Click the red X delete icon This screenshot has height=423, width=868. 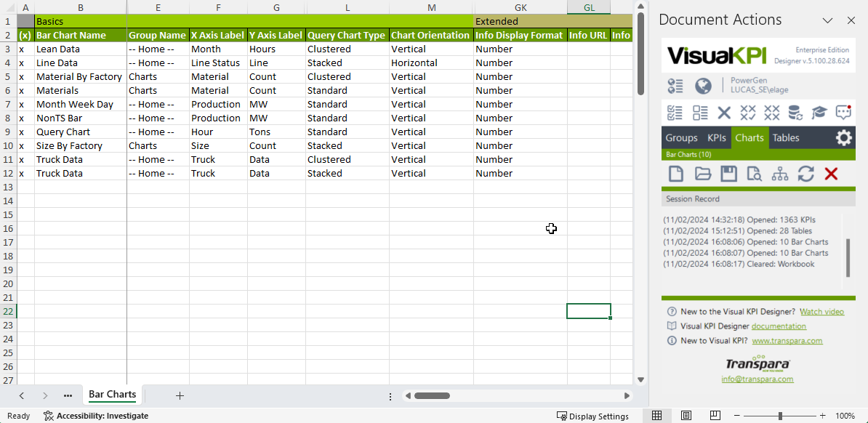pos(832,174)
